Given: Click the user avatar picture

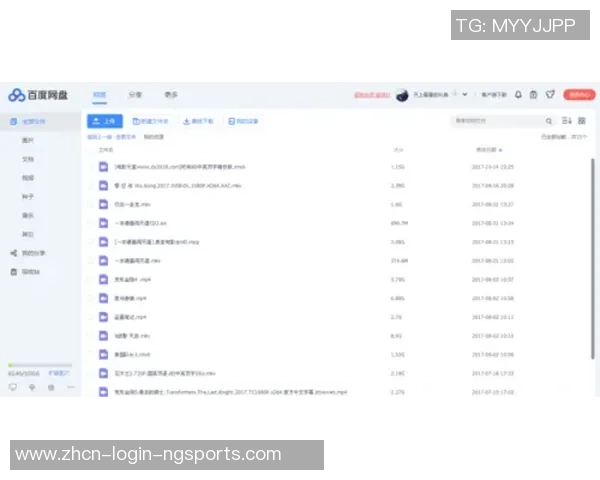Looking at the screenshot, I should coord(402,95).
